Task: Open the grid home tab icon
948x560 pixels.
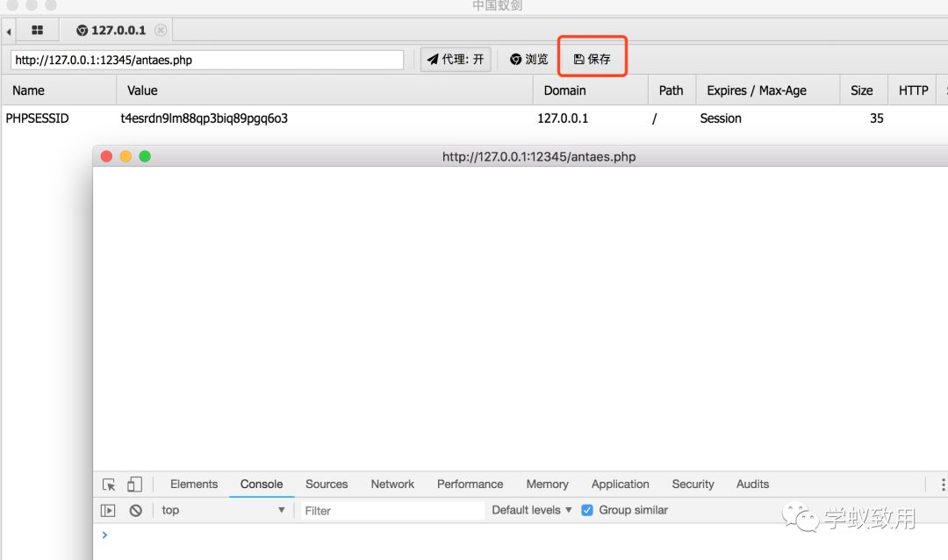Action: [x=37, y=30]
